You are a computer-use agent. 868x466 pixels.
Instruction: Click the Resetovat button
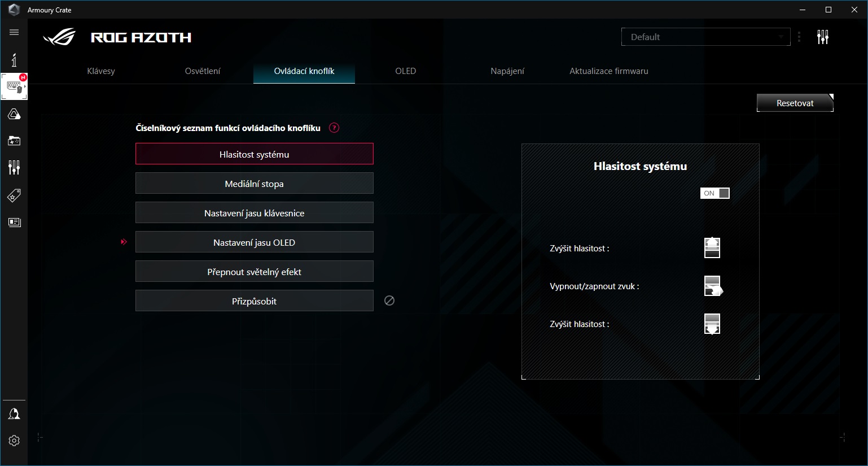click(x=795, y=103)
